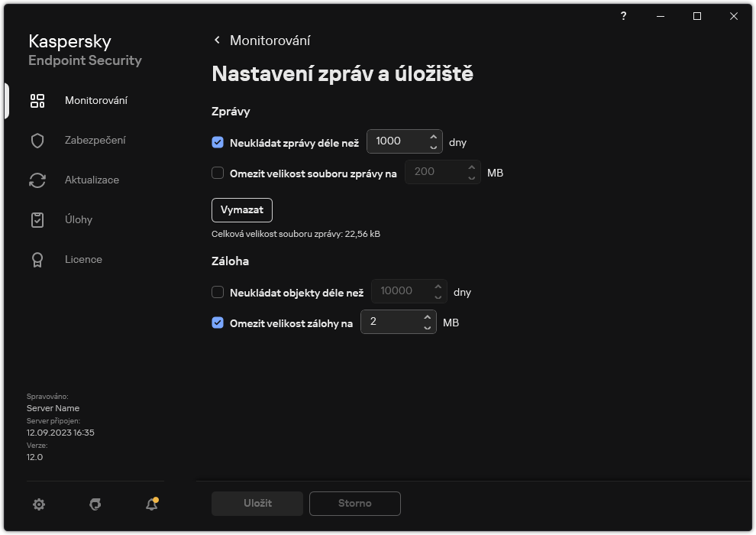Open help with the question mark icon
Image resolution: width=756 pixels, height=535 pixels.
[x=624, y=16]
